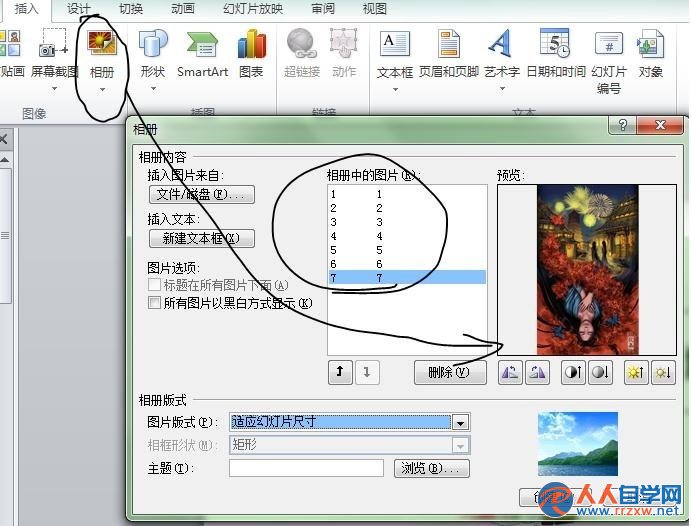Move selected picture up in list
The image size is (691, 526).
click(x=340, y=372)
